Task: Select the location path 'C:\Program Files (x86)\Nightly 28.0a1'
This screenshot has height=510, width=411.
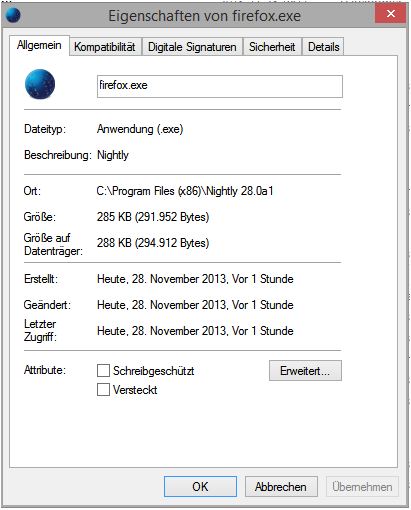Action: (185, 191)
